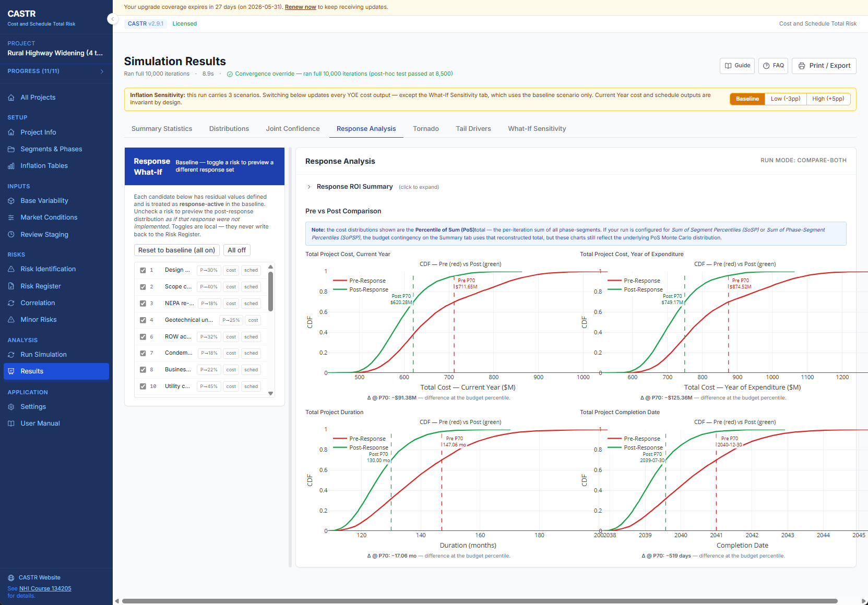Click the what-if panel vertical scrollbar
The height and width of the screenshot is (605, 868).
point(290,358)
